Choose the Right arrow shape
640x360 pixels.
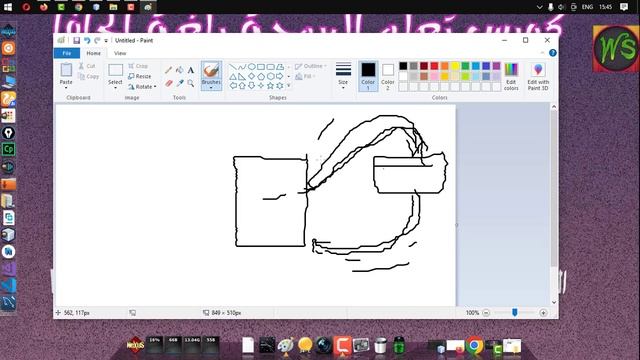click(280, 76)
